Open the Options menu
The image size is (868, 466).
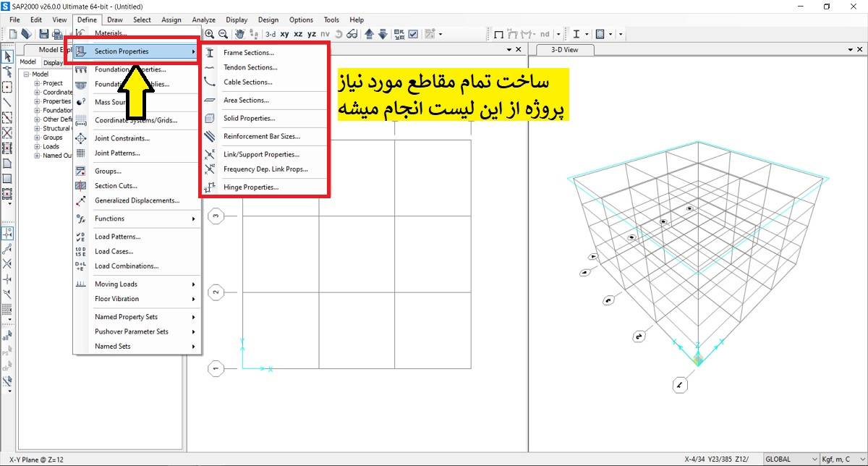tap(301, 20)
